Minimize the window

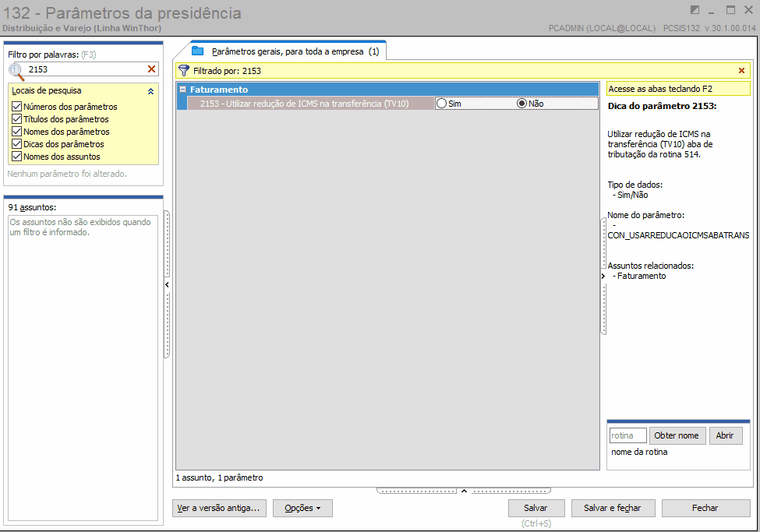pyautogui.click(x=712, y=11)
